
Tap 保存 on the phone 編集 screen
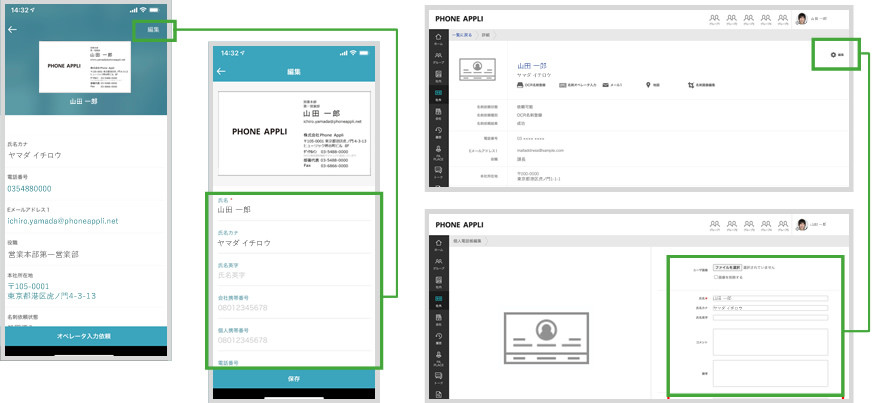[x=294, y=379]
